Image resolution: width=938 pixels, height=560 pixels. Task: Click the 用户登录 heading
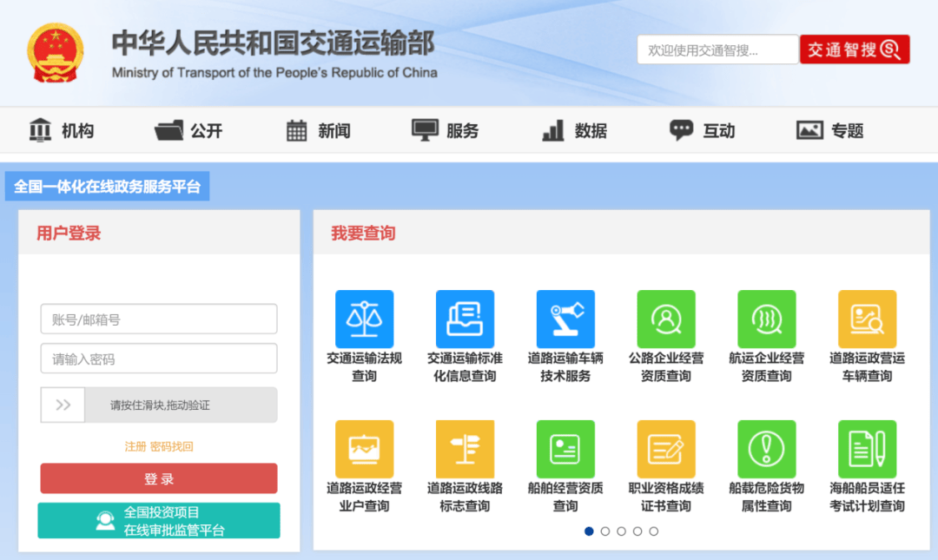69,234
